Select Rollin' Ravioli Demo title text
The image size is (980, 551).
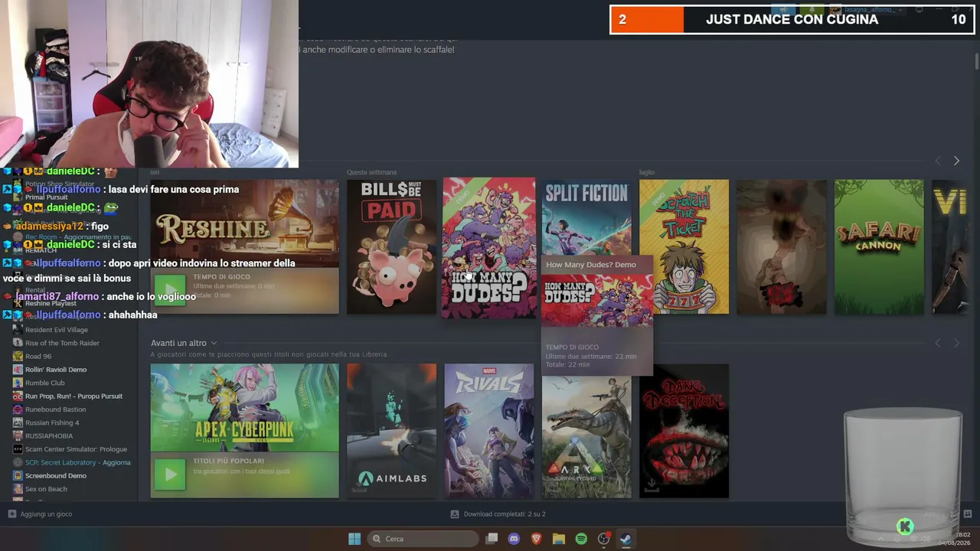coord(56,370)
